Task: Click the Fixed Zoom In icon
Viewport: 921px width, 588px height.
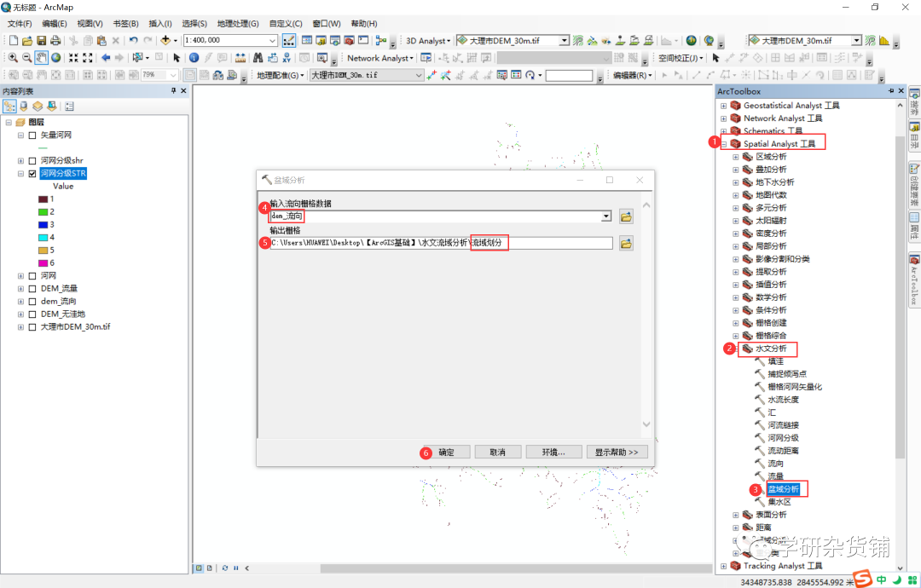Action: (x=73, y=57)
